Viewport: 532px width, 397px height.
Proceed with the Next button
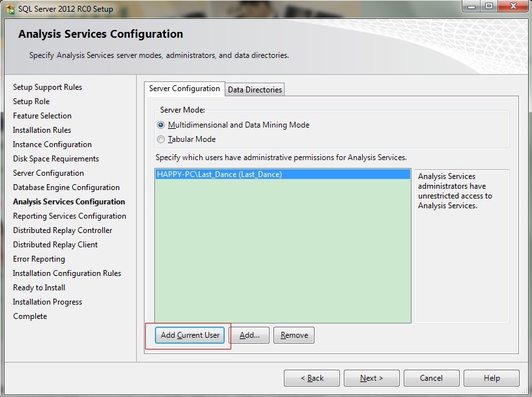click(372, 378)
